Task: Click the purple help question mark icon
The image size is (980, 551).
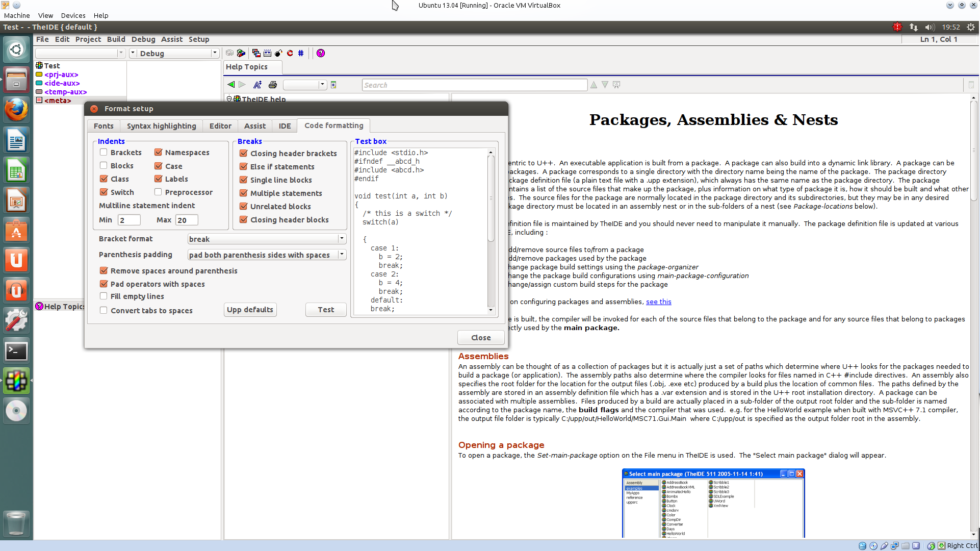Action: click(x=321, y=53)
